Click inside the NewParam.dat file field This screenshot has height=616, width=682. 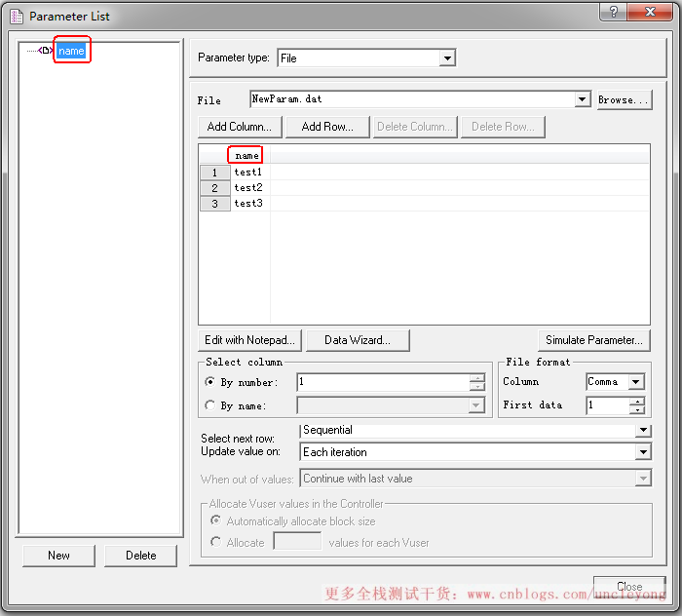coord(412,99)
